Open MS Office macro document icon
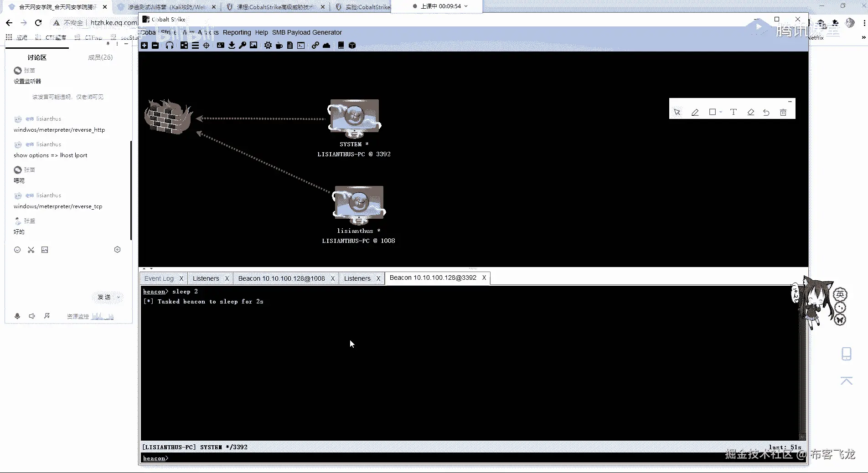Image resolution: width=868 pixels, height=473 pixels. [x=290, y=45]
